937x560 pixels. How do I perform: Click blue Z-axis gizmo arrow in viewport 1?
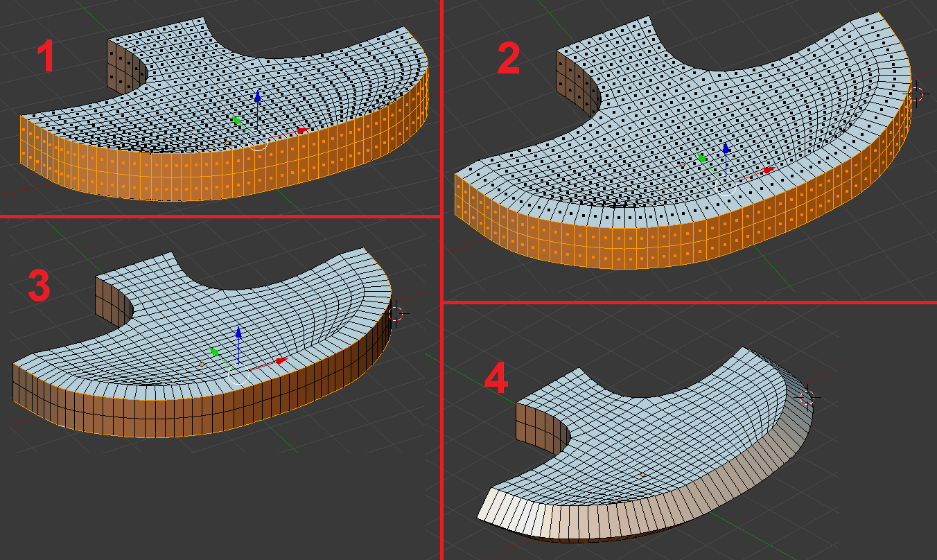(x=258, y=96)
